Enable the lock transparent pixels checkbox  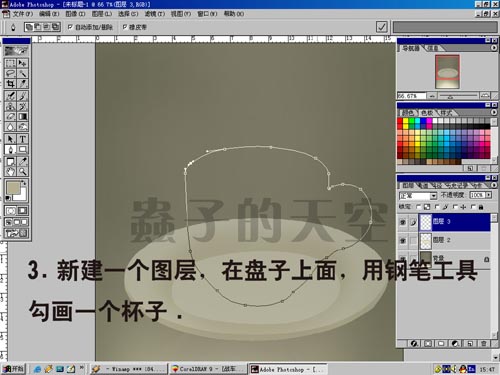click(x=419, y=207)
